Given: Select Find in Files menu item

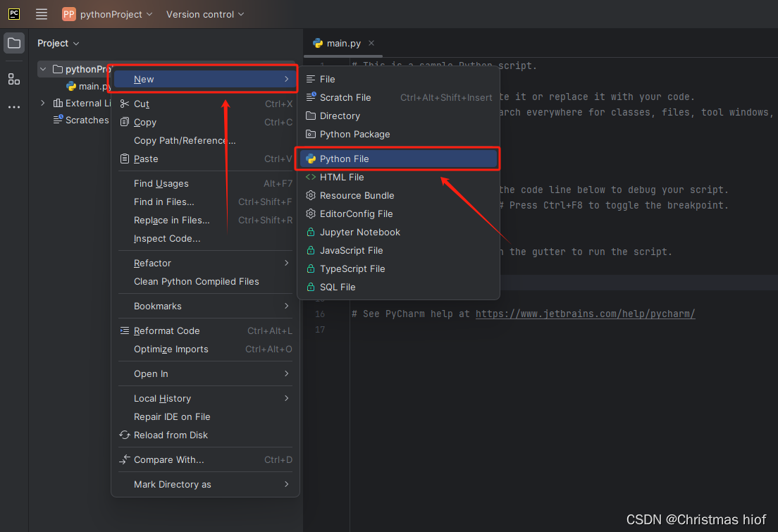Looking at the screenshot, I should click(x=205, y=202).
